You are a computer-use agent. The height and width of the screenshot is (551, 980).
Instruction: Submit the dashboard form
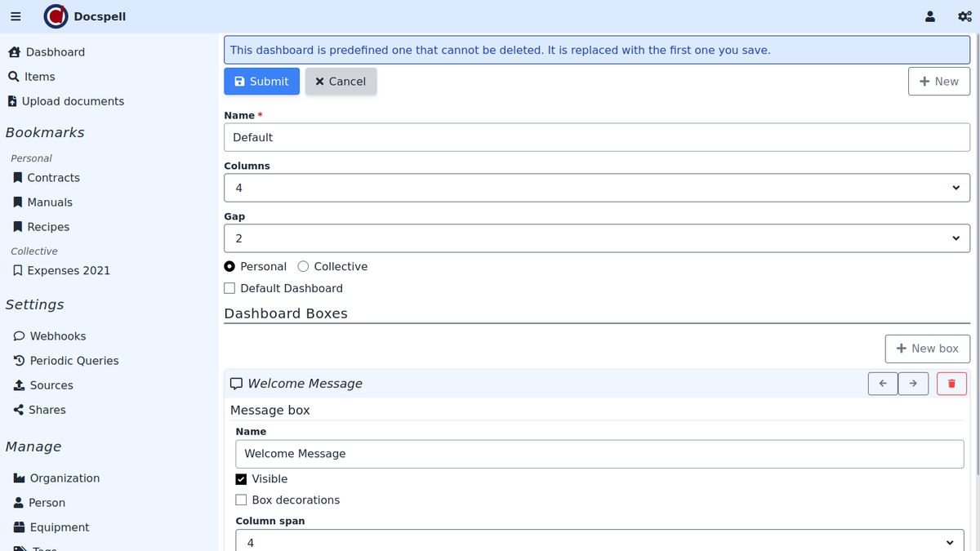coord(261,82)
